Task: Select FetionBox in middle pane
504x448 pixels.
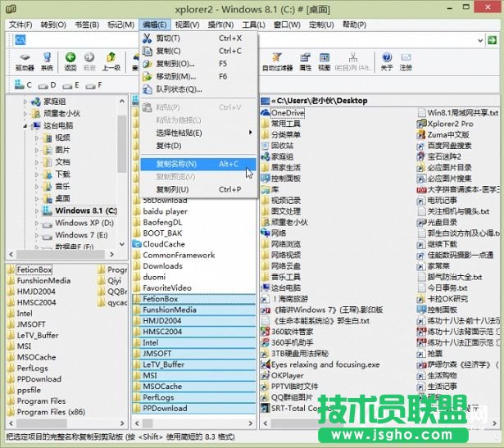Action: point(194,299)
